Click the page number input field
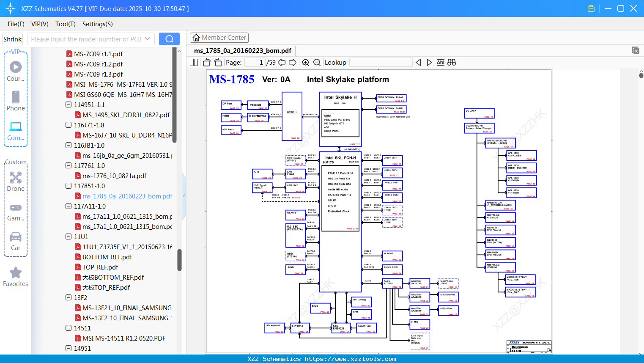 pyautogui.click(x=255, y=63)
